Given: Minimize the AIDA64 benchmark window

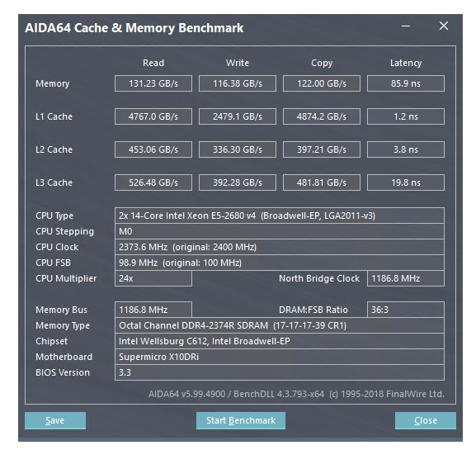Looking at the screenshot, I should (x=406, y=26).
